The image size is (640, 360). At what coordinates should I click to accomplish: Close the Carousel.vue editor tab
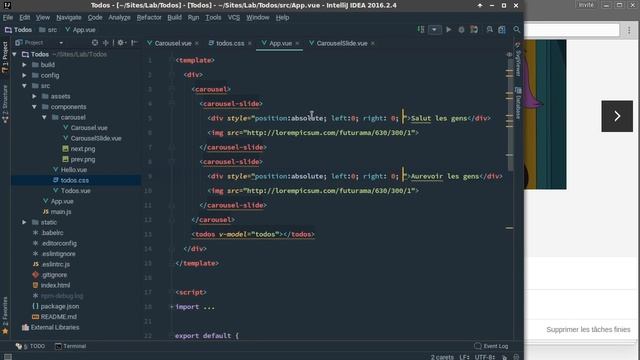(197, 43)
